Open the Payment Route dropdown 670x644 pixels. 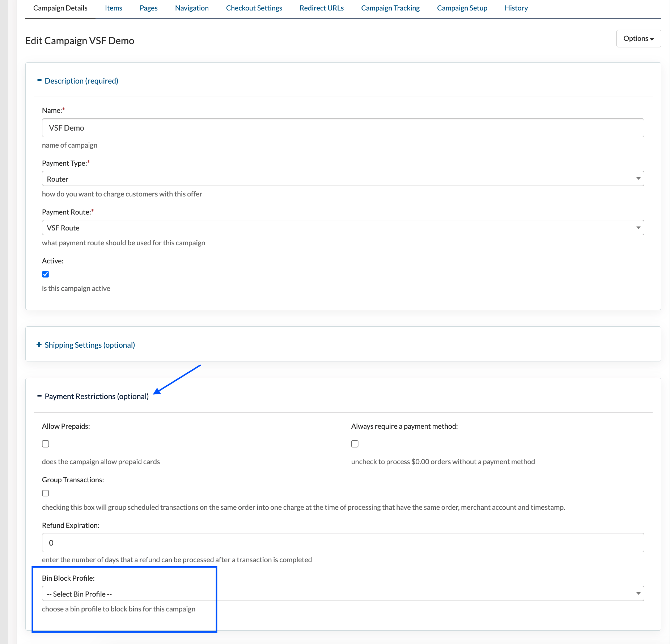(343, 228)
